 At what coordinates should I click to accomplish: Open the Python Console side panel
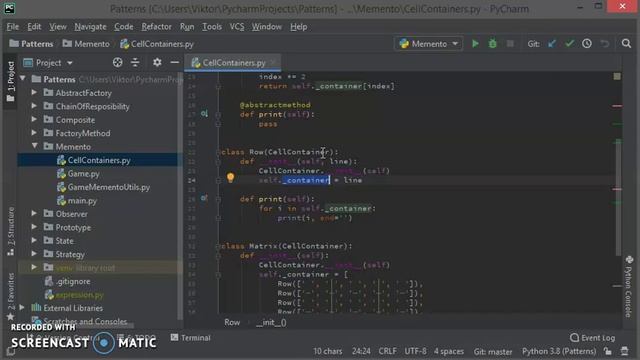tap(629, 287)
